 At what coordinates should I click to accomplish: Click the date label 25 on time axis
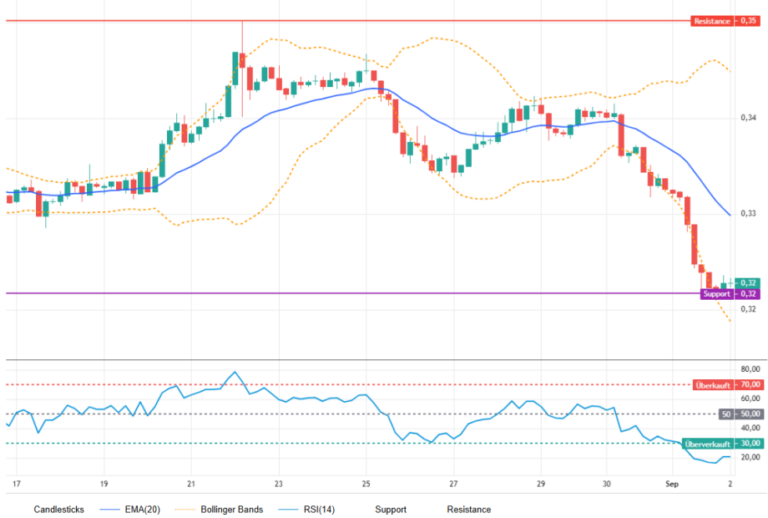click(x=366, y=484)
